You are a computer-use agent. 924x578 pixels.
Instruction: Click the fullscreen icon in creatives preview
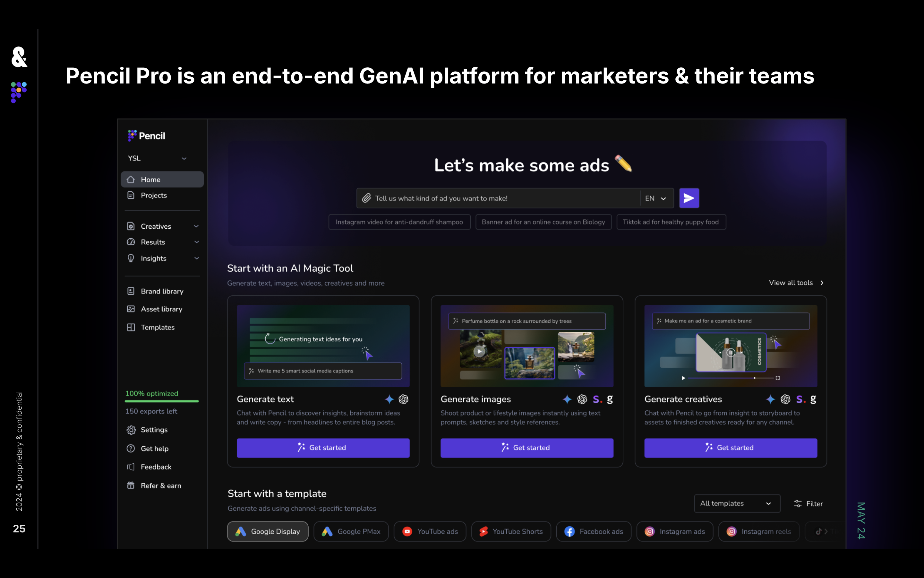778,378
